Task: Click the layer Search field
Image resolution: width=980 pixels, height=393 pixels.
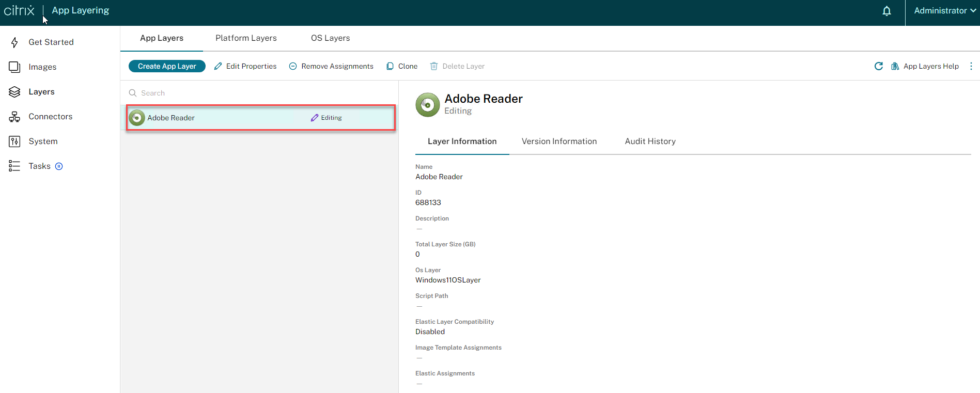Action: (258, 93)
